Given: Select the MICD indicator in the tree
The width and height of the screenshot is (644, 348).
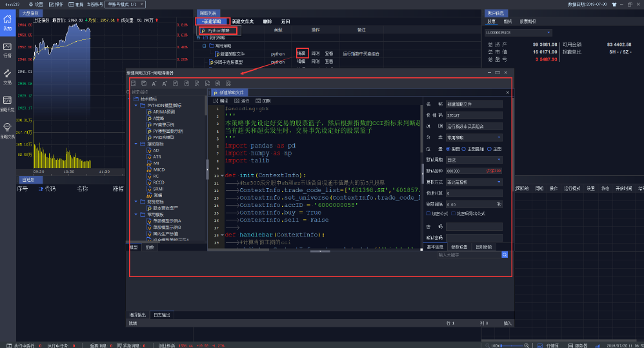Looking at the screenshot, I should pos(156,169).
